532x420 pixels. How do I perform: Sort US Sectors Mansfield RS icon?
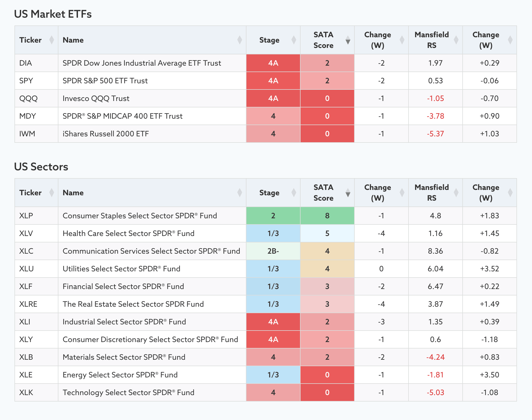456,193
